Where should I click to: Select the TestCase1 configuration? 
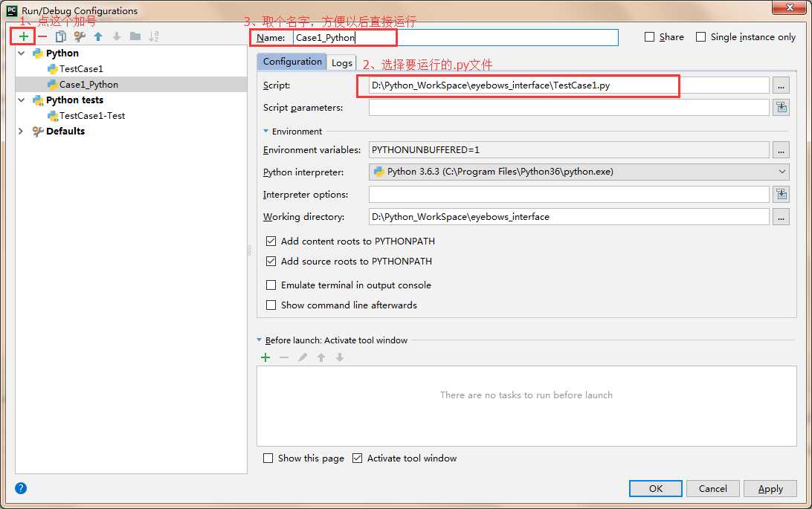pyautogui.click(x=81, y=69)
